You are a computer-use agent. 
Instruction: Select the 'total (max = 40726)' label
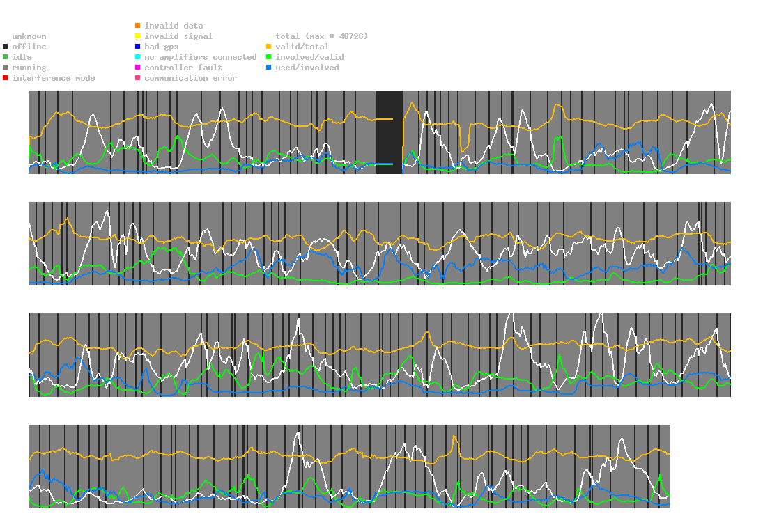[x=322, y=36]
